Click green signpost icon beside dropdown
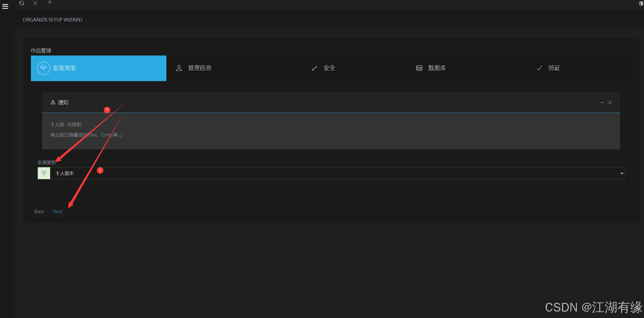644x318 pixels. click(44, 173)
